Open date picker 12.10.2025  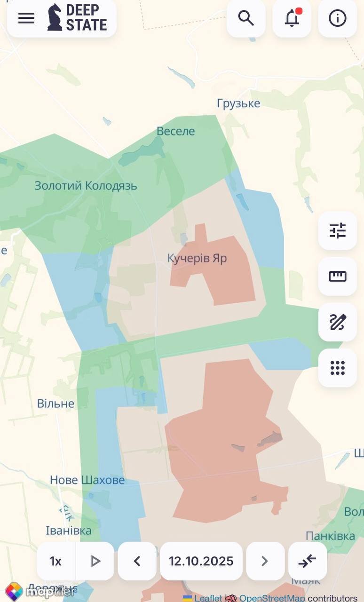[x=201, y=561]
